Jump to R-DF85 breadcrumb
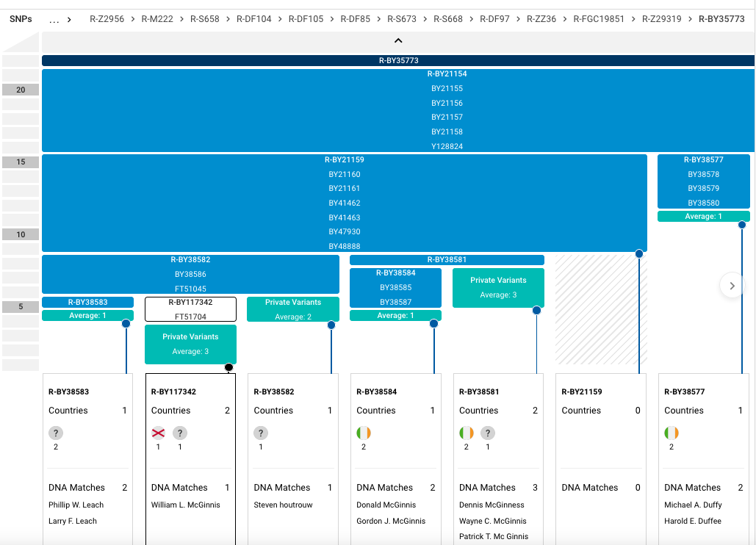 click(356, 19)
